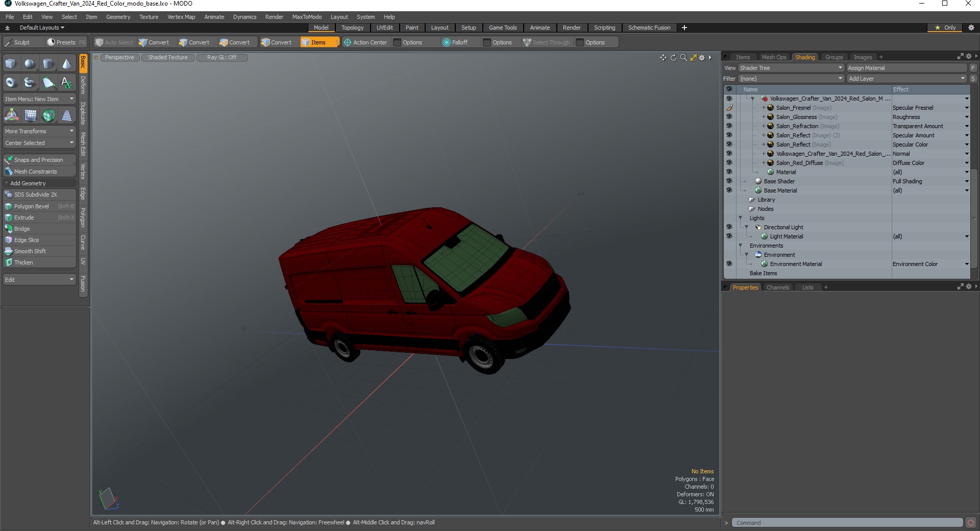Select the torus primitive tool
The height and width of the screenshot is (531, 980).
[x=11, y=82]
